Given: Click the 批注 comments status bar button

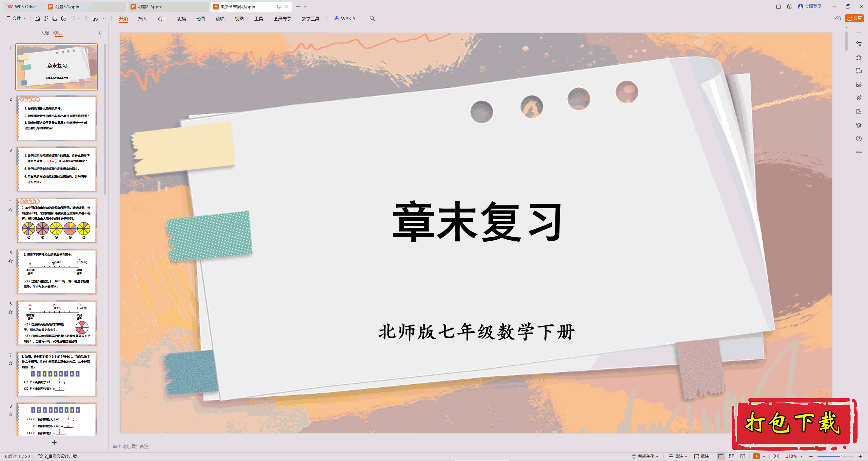Looking at the screenshot, I should tap(702, 456).
